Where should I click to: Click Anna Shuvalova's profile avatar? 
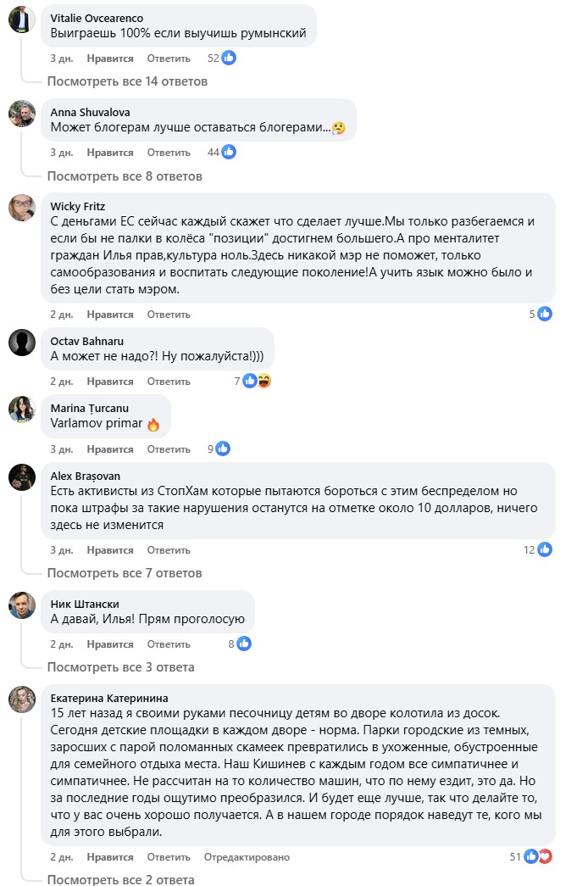(22, 114)
